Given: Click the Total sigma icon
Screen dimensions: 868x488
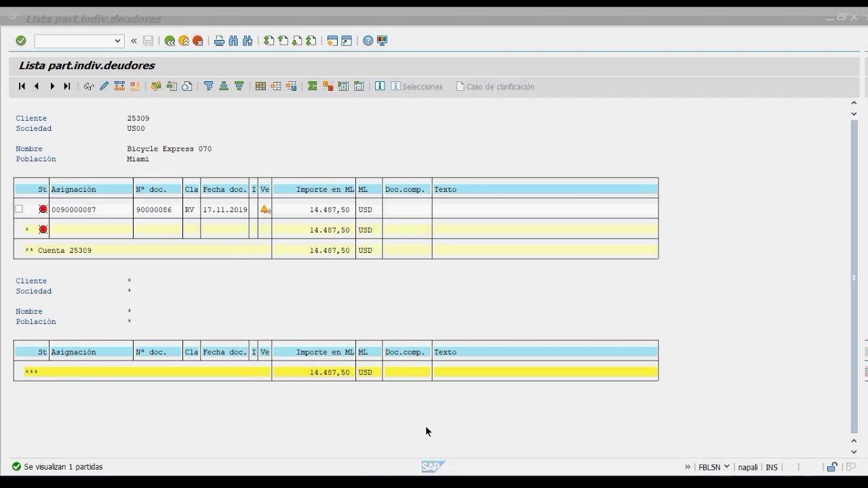Looking at the screenshot, I should (x=313, y=86).
